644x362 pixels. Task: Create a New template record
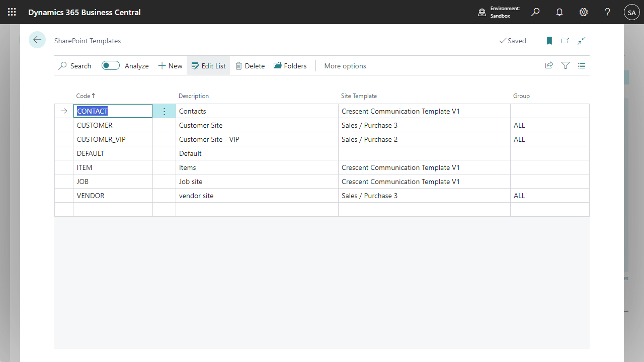tap(170, 66)
